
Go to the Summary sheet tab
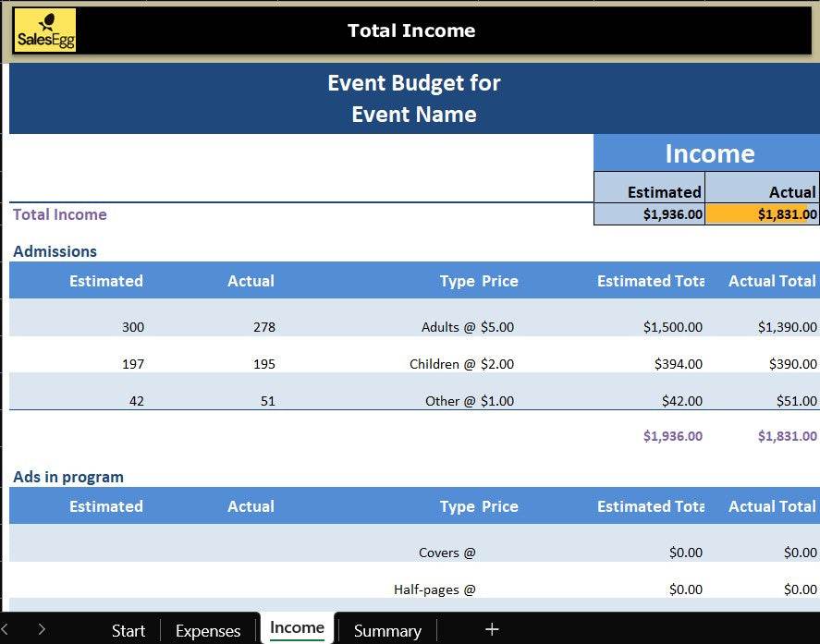[387, 630]
